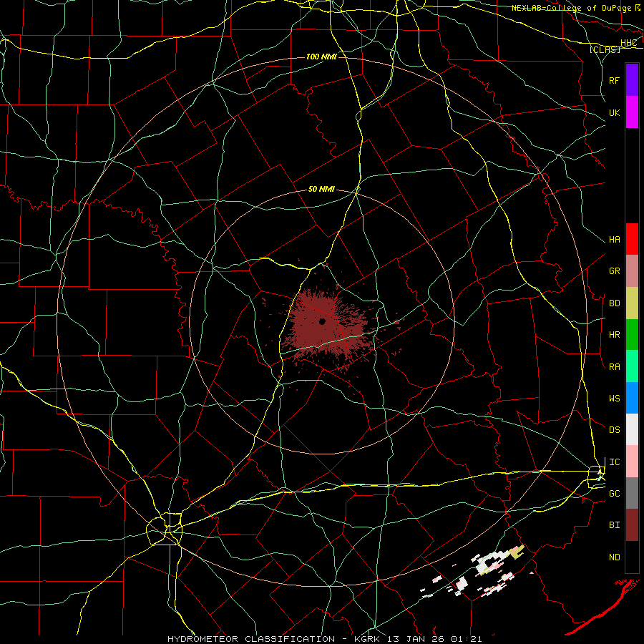Click the DS white legend swatch
Screen dimensions: 644x644
click(x=632, y=429)
